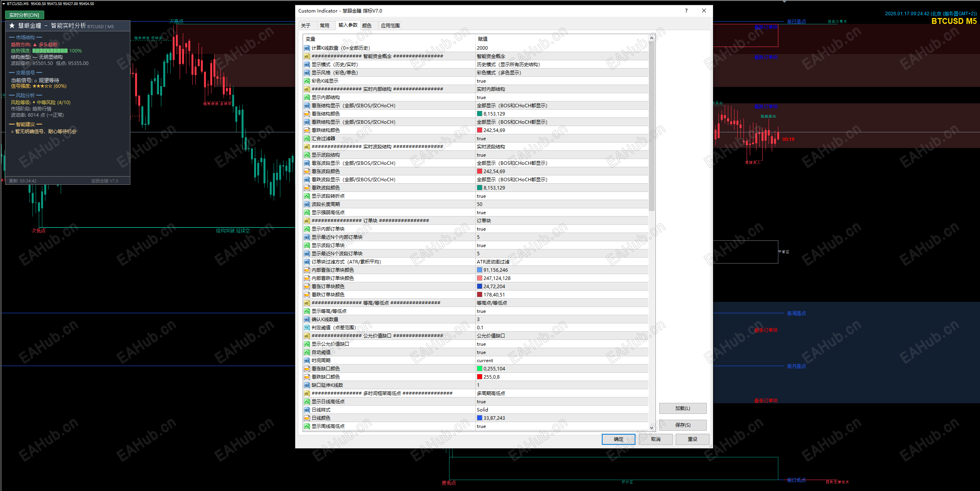
Task: Switch to the 常用 tab
Action: (x=324, y=25)
